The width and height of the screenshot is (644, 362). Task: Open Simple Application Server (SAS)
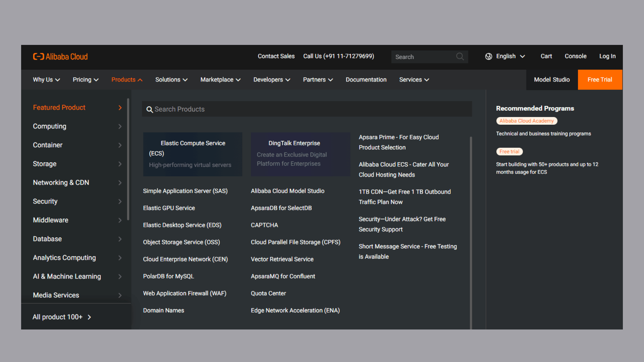tap(185, 191)
